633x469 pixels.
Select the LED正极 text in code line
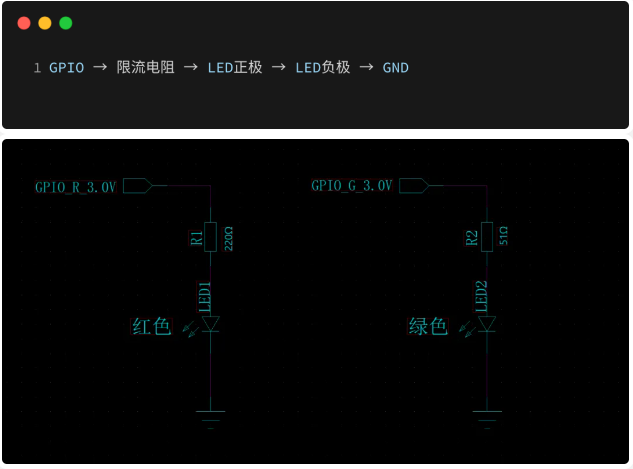click(235, 67)
